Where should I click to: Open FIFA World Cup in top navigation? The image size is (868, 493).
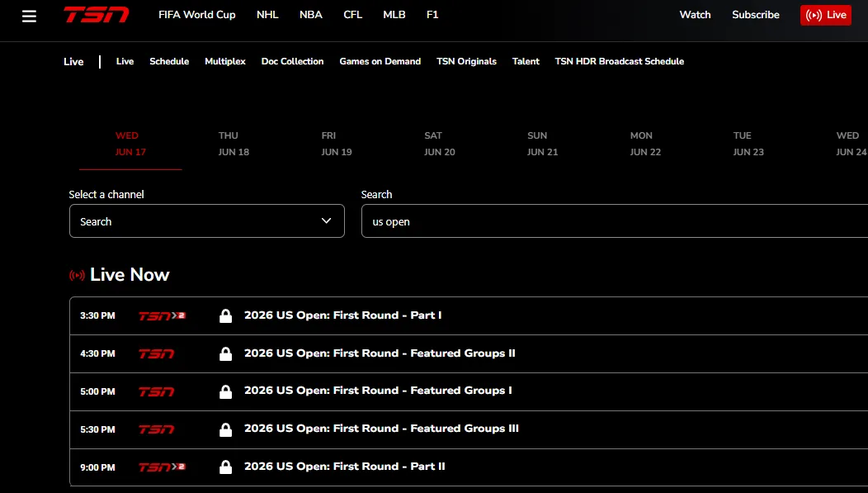[197, 15]
